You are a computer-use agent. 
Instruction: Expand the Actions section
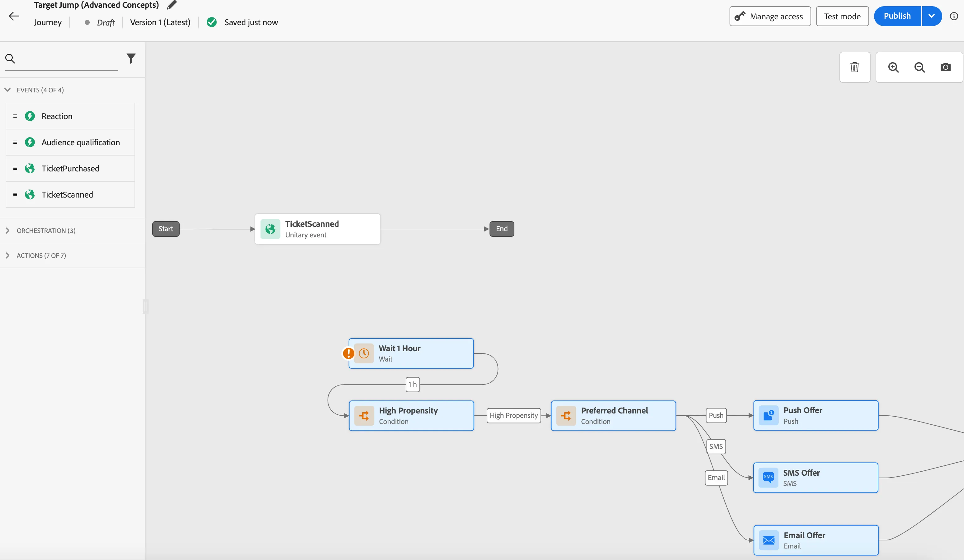coord(7,255)
